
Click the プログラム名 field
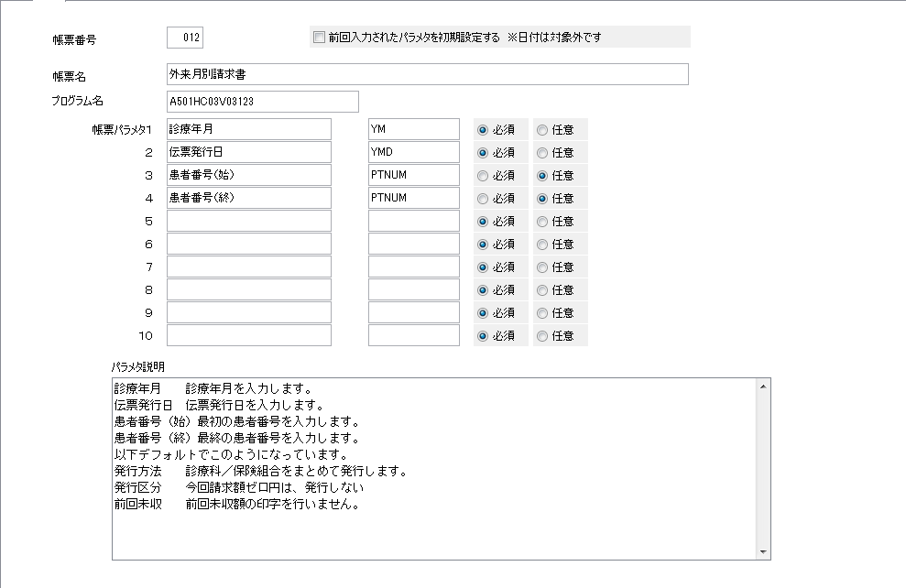click(x=262, y=101)
